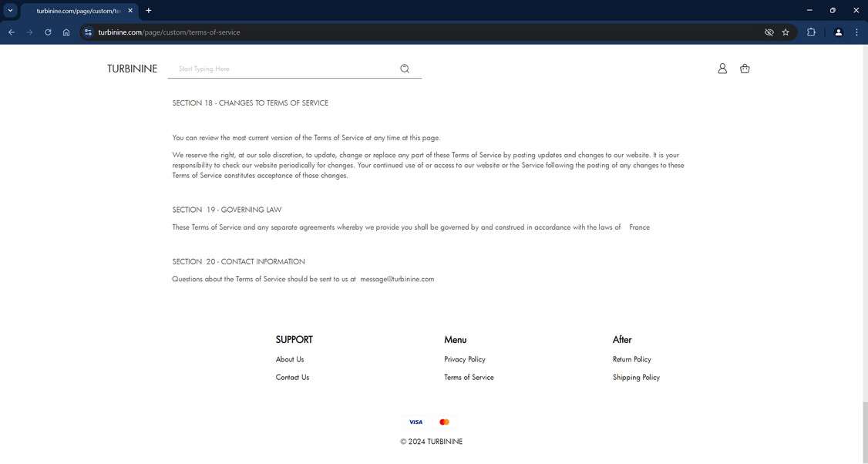Image resolution: width=868 pixels, height=464 pixels.
Task: Open the browser home page
Action: 66,32
